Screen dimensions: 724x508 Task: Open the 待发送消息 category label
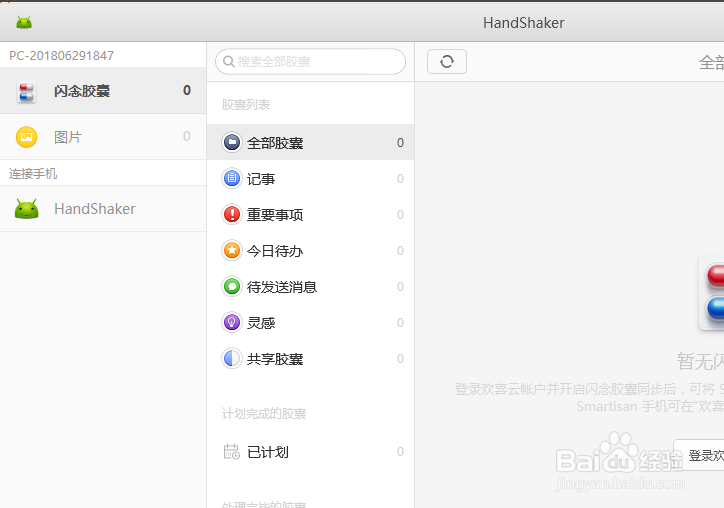(282, 287)
